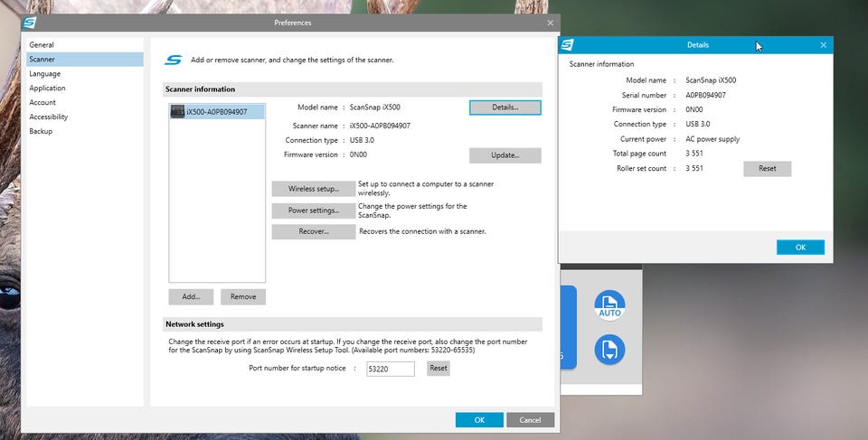Remove the selected scanner
The height and width of the screenshot is (440, 868).
click(243, 296)
